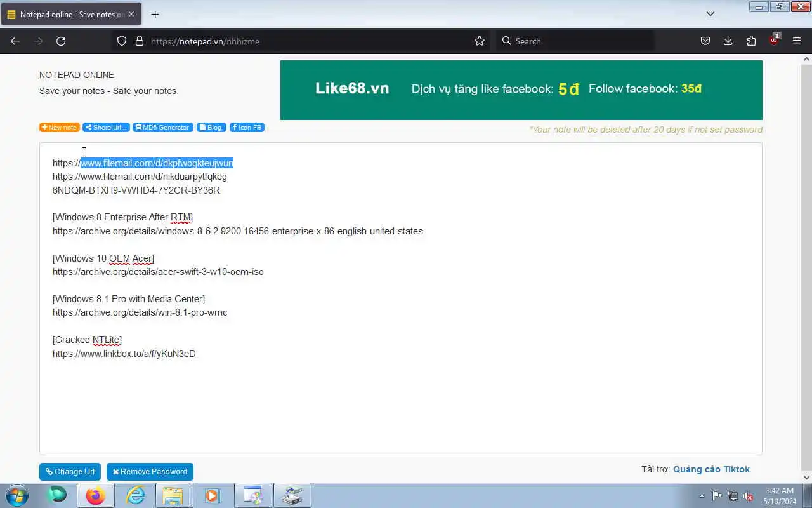Click the Share Url button
This screenshot has height=508, width=812.
tap(106, 127)
